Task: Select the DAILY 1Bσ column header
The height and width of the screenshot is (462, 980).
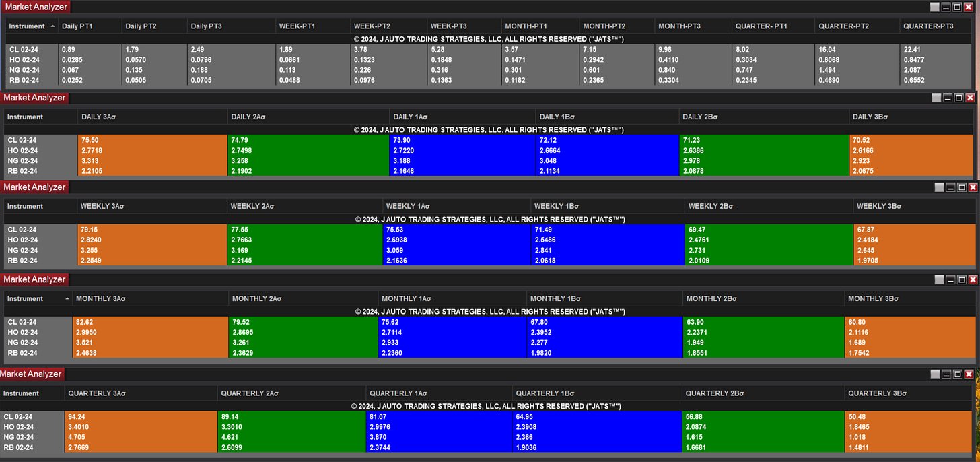Action: pyautogui.click(x=608, y=117)
